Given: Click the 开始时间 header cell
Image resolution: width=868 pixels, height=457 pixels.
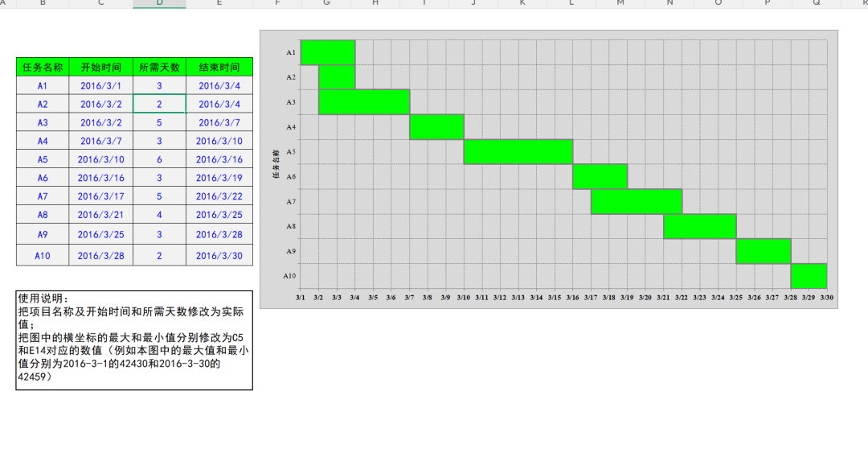Looking at the screenshot, I should (x=101, y=67).
